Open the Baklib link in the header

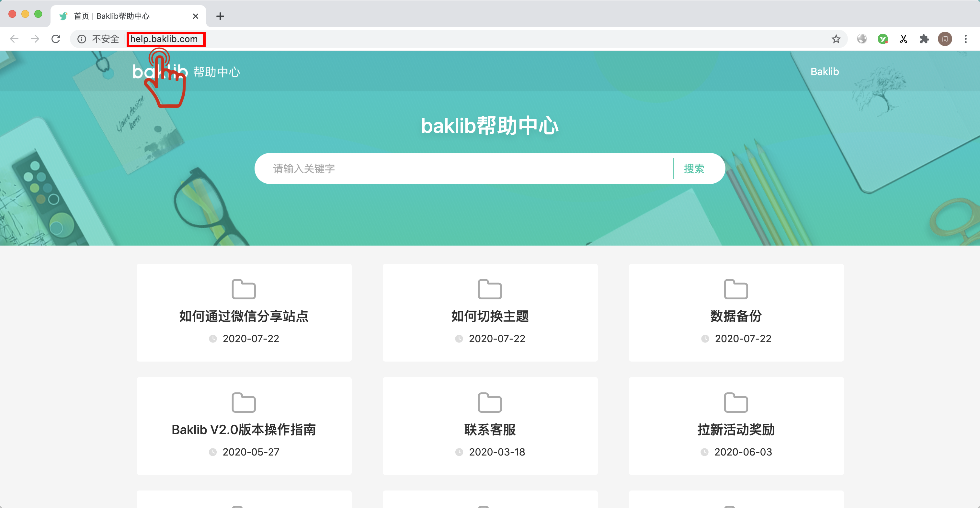tap(825, 72)
